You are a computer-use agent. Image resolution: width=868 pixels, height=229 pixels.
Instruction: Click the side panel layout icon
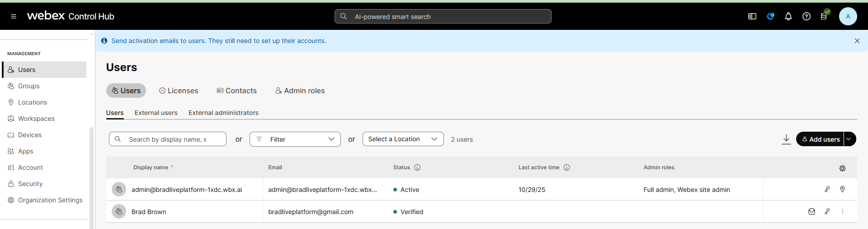coord(752,16)
